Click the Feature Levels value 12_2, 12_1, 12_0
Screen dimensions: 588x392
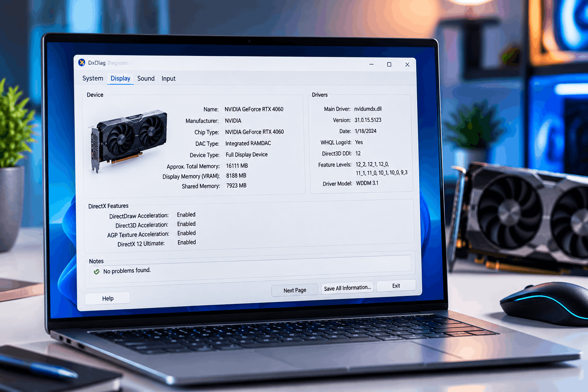point(372,164)
